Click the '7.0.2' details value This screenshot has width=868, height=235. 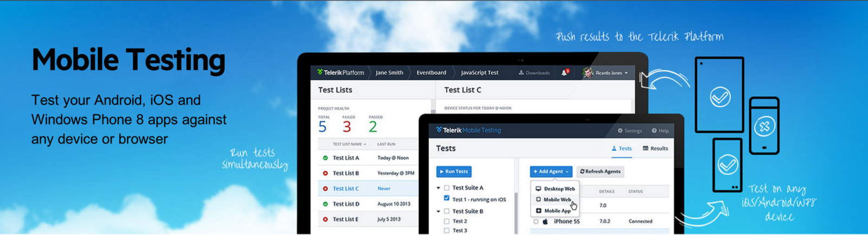tap(604, 221)
